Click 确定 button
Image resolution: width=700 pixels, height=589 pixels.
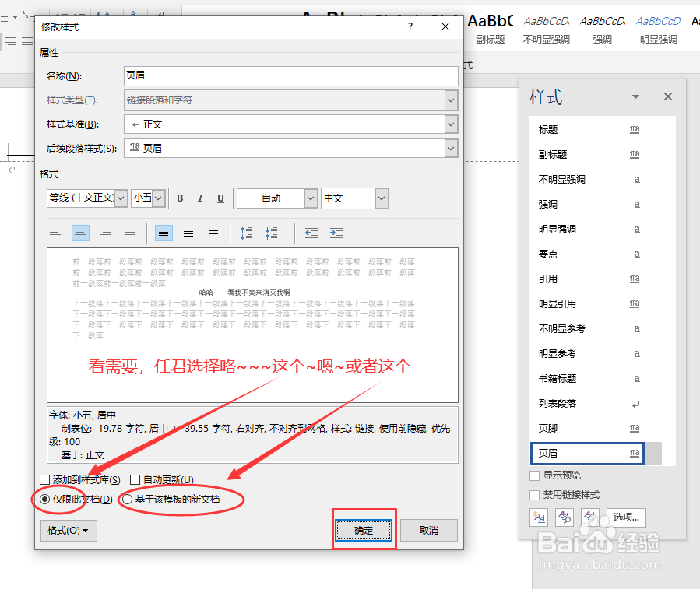pyautogui.click(x=364, y=530)
